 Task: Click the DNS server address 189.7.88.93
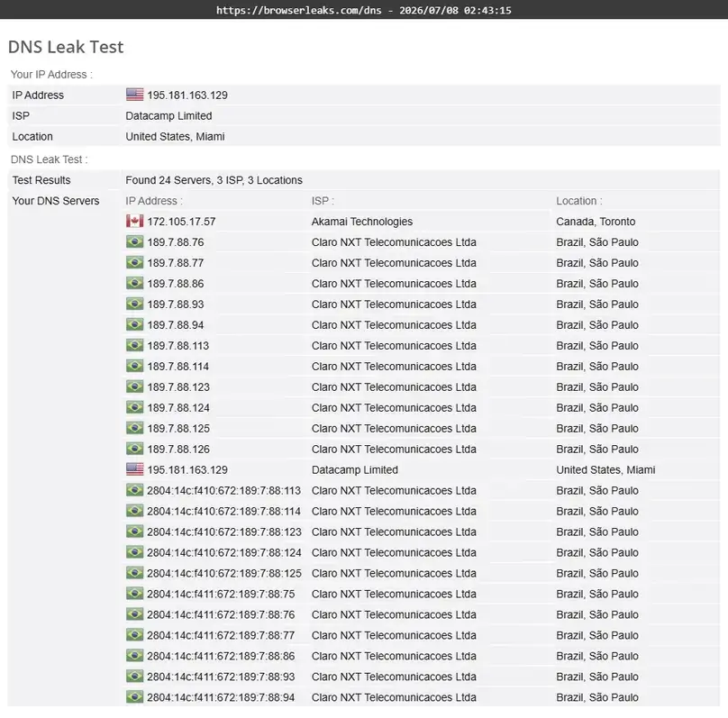(x=176, y=304)
